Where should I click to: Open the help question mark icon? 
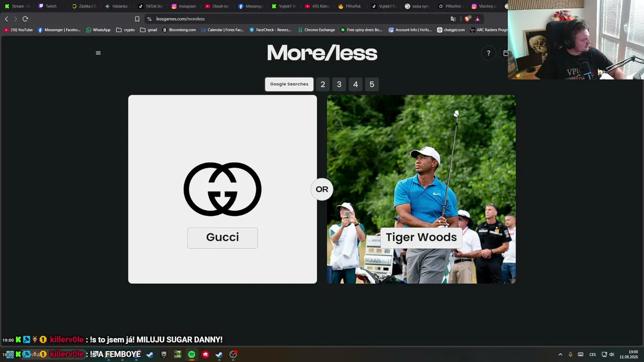pyautogui.click(x=488, y=53)
